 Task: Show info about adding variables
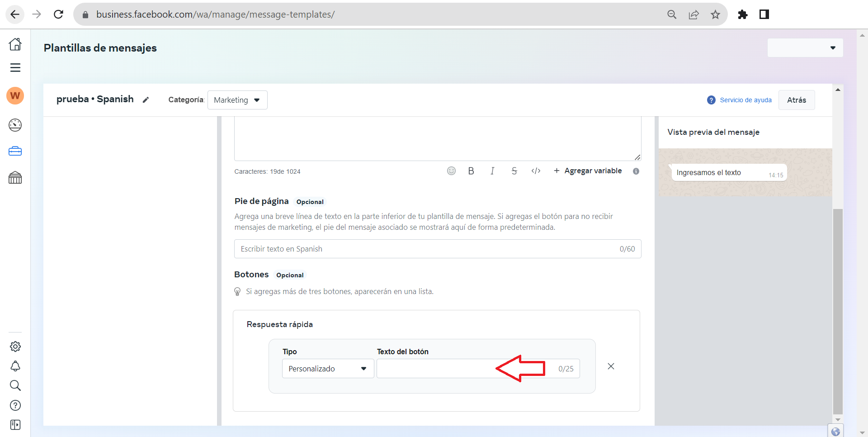click(636, 171)
